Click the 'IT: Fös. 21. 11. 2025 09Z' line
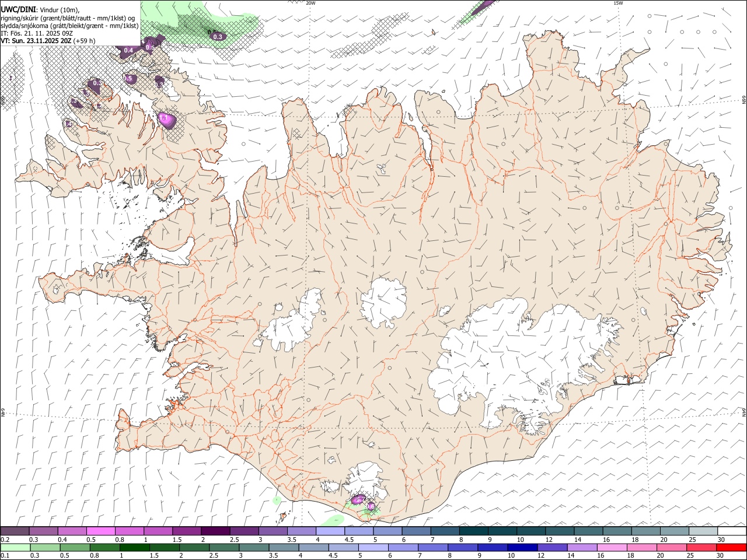This screenshot has height=560, width=747. pyautogui.click(x=37, y=33)
